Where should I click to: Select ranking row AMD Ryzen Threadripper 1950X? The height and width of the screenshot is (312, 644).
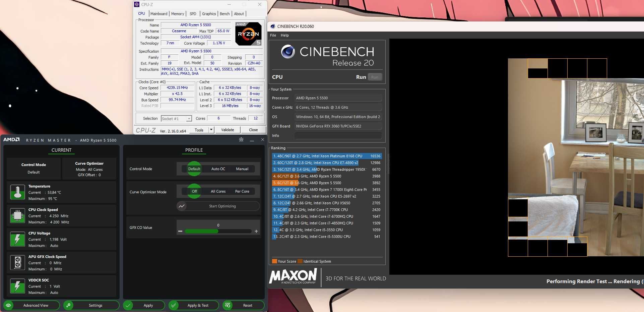pyautogui.click(x=327, y=169)
